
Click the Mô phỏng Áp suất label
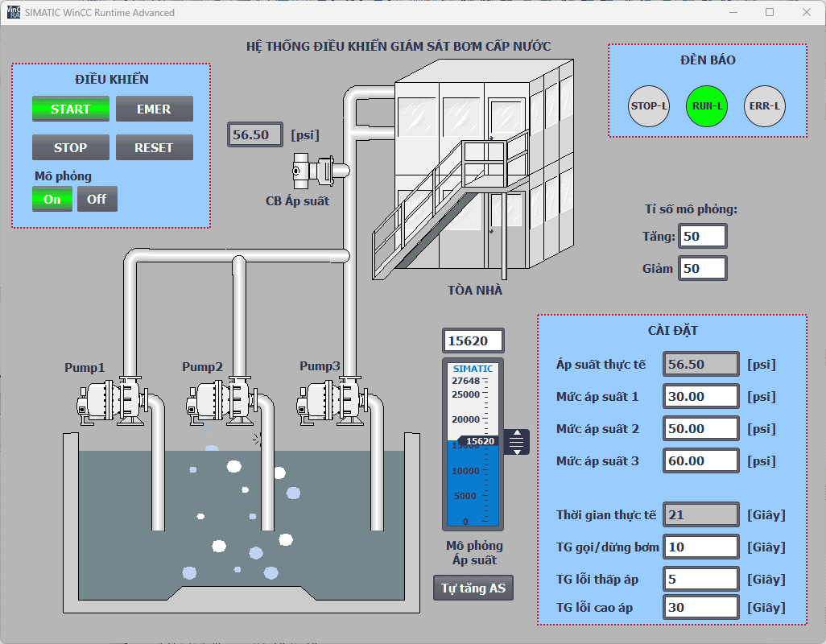click(x=474, y=553)
